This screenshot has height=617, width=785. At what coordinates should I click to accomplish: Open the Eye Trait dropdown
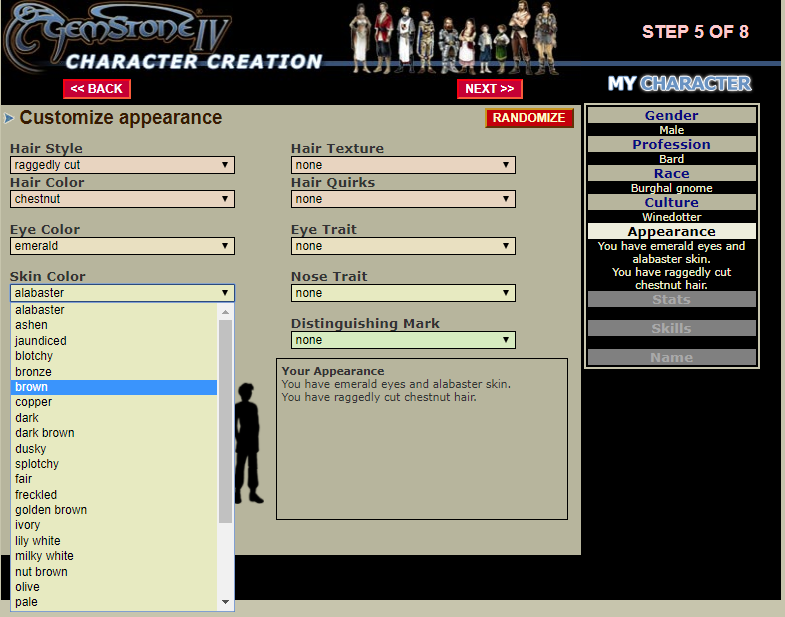[403, 246]
